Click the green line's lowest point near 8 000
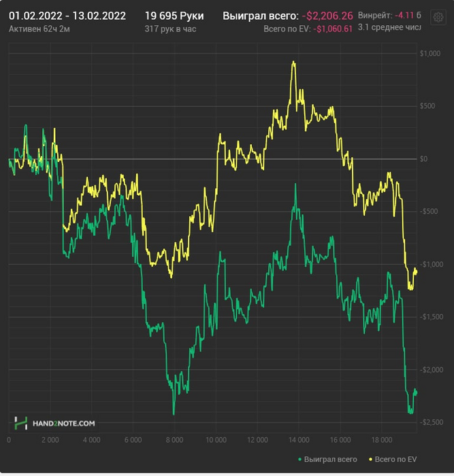454x476 pixels. click(174, 413)
